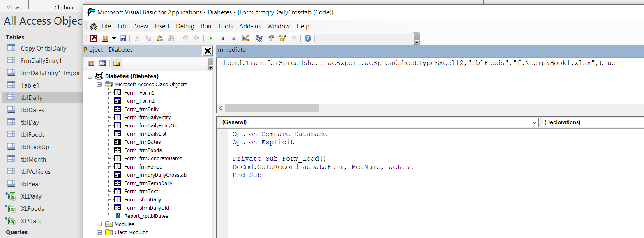
Task: Select Form_frmqryDailyCrosstab in project tree
Action: (155, 175)
